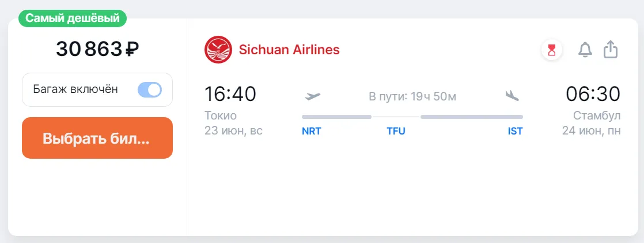This screenshot has height=243, width=644.
Task: Click the first flight segment line
Action: pyautogui.click(x=336, y=117)
